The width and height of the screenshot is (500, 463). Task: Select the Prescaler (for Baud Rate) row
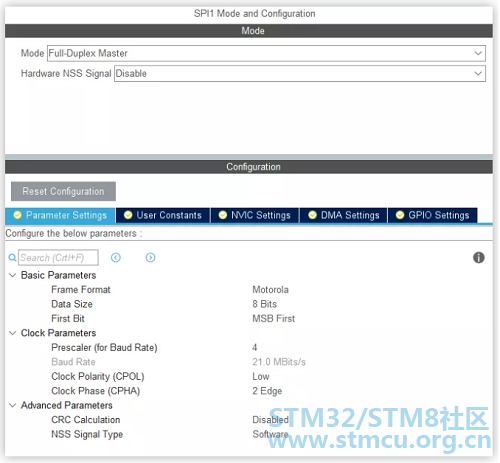tap(248, 348)
